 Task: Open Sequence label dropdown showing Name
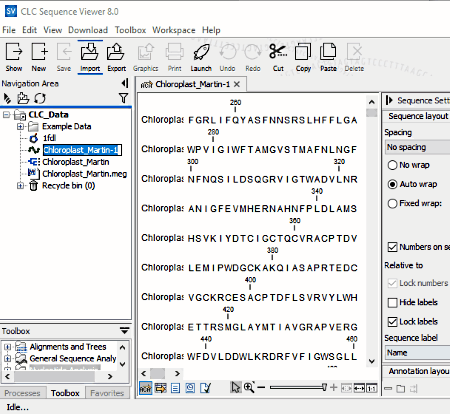[x=417, y=352]
